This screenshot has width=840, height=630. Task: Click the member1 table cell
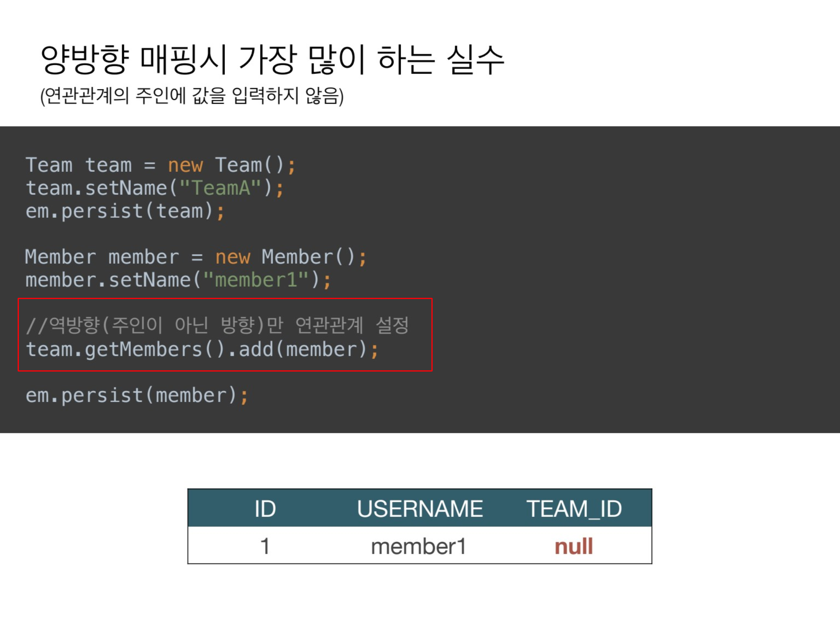(418, 546)
